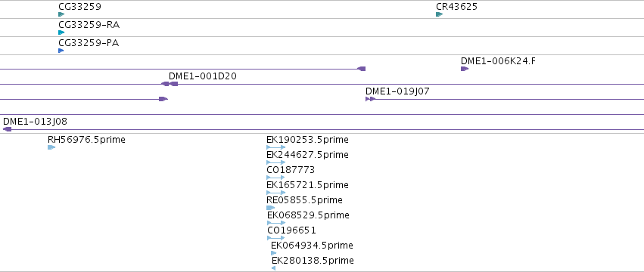Click the RH56976.5prime EST arrow
Viewport: 644px width, 272px height.
(x=51, y=147)
